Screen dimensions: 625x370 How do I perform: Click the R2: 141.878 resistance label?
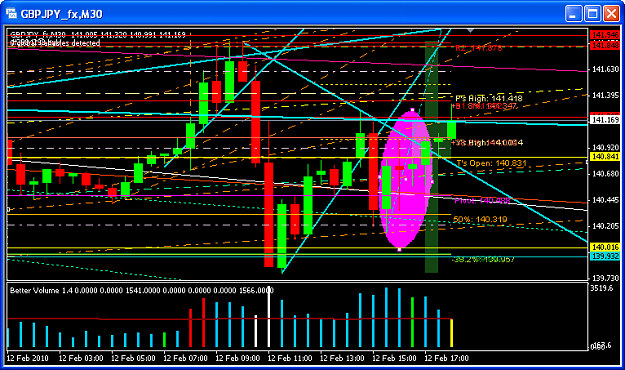(479, 48)
